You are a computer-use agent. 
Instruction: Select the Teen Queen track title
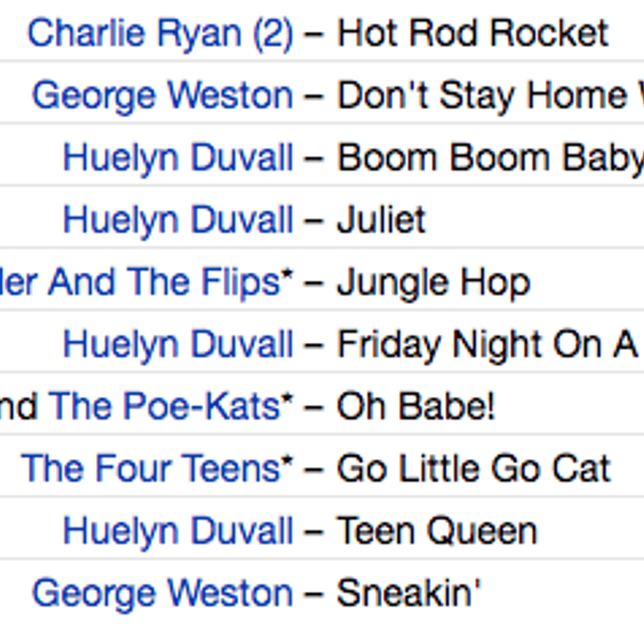437,531
